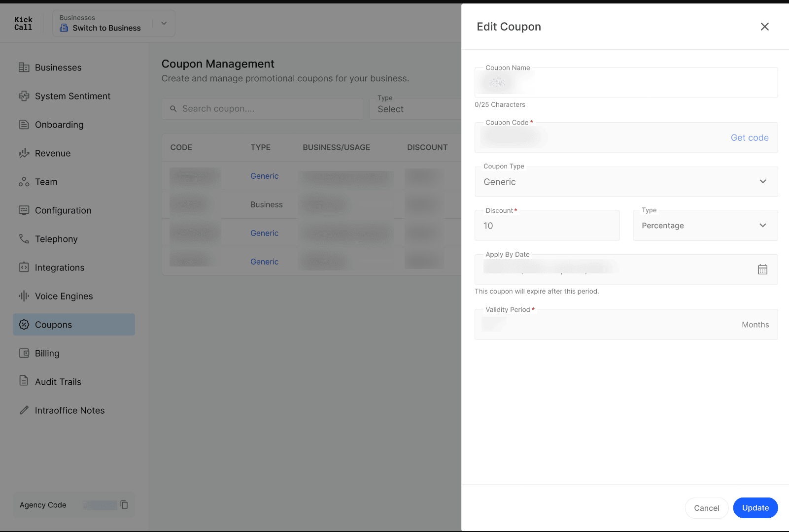Click the Team icon in sidebar
The image size is (789, 532).
point(24,182)
